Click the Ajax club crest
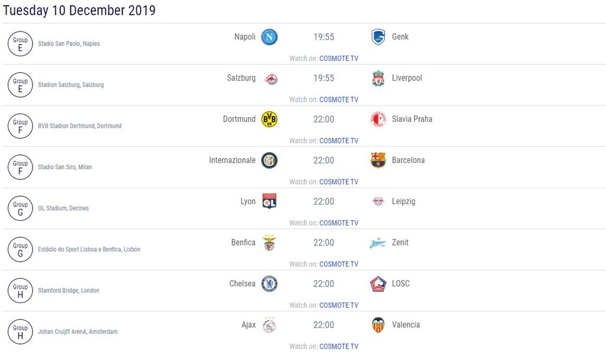Viewport: 606px width, 364px height. (x=269, y=325)
